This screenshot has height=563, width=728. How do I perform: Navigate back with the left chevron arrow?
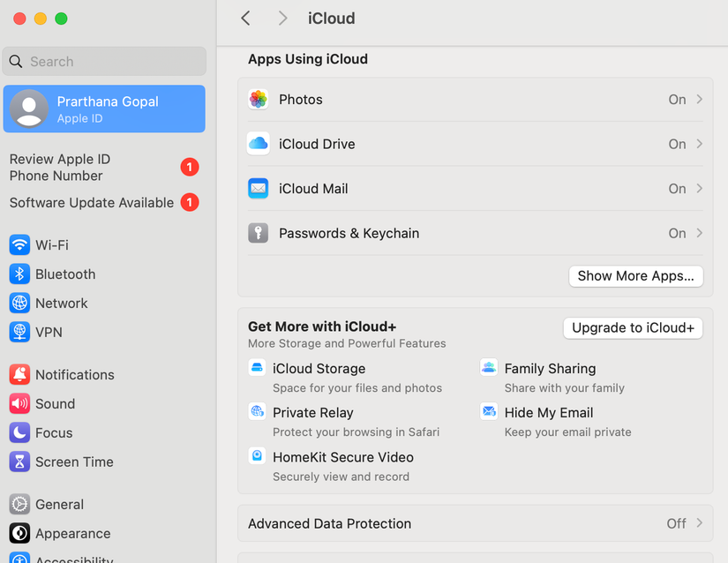coord(245,18)
